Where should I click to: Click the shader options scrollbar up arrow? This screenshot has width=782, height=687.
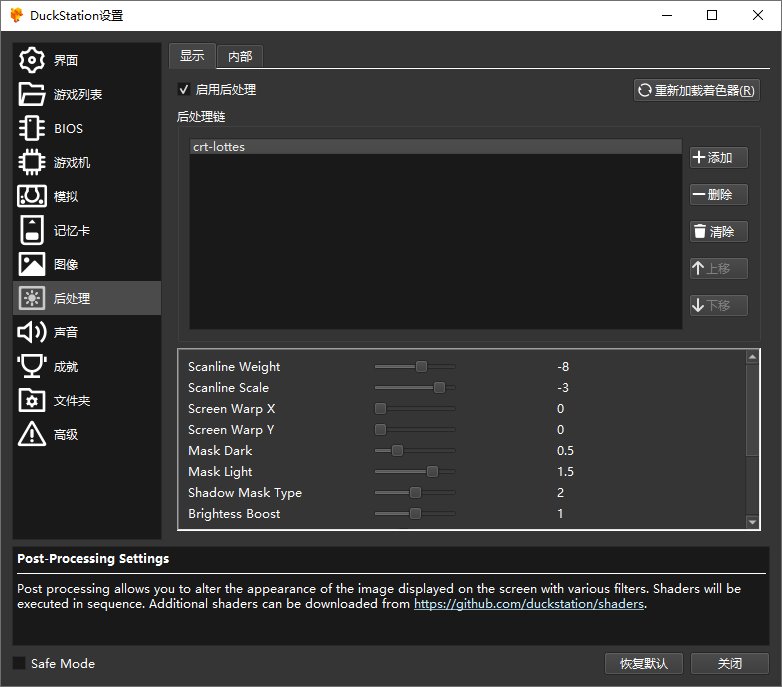click(752, 357)
